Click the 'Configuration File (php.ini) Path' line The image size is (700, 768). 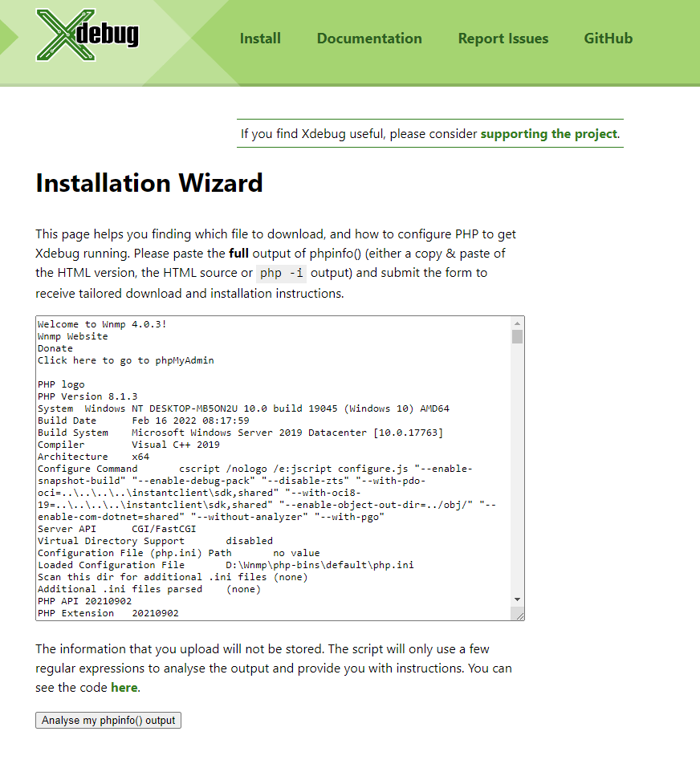(x=179, y=553)
